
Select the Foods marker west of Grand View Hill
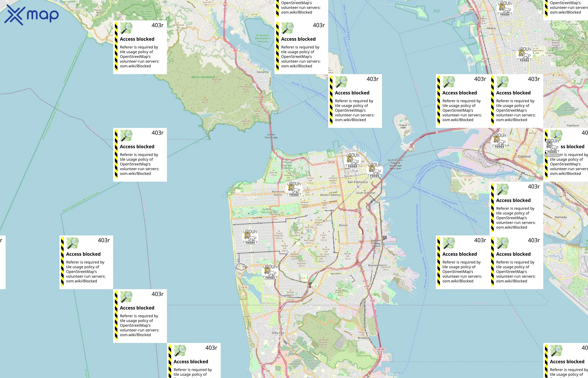(250, 237)
